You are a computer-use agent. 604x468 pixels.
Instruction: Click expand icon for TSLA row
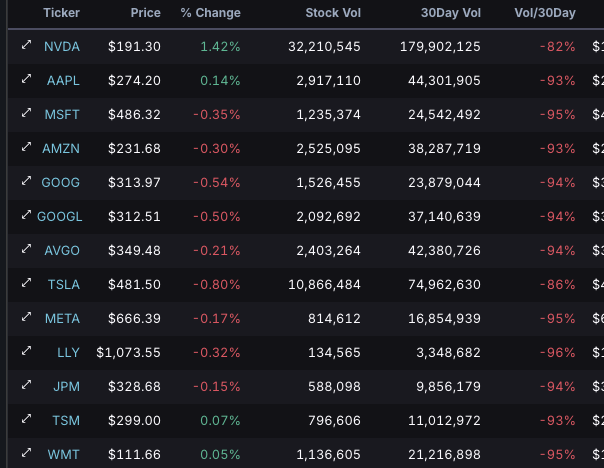(x=26, y=284)
